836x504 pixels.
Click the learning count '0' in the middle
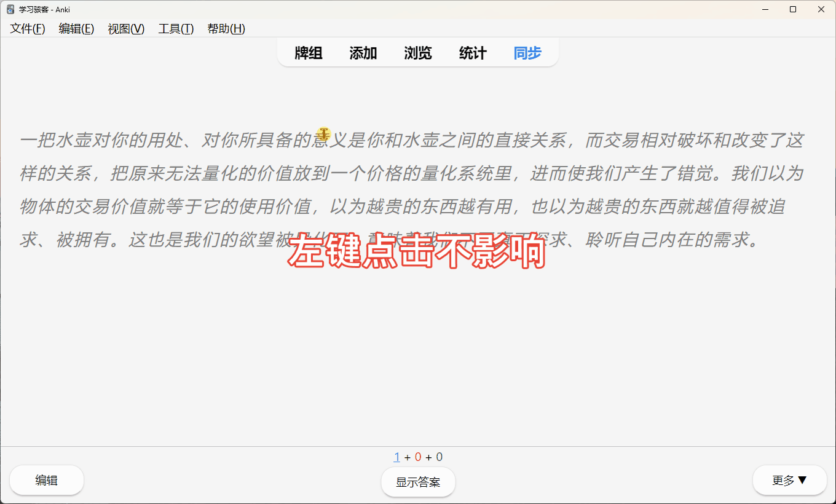[417, 457]
